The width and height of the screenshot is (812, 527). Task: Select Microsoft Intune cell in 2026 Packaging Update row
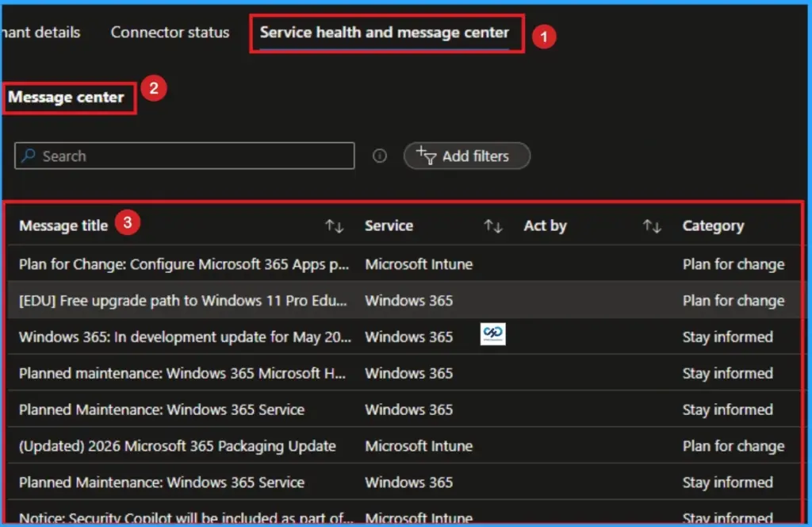pyautogui.click(x=419, y=446)
